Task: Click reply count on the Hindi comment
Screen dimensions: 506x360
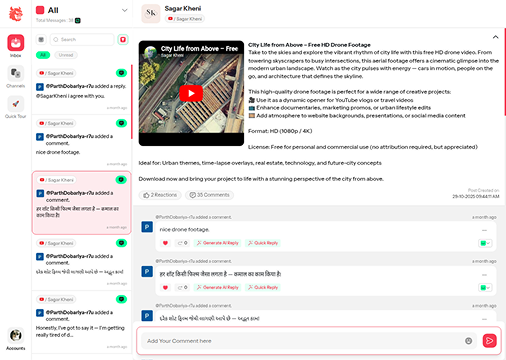Action: [182, 287]
